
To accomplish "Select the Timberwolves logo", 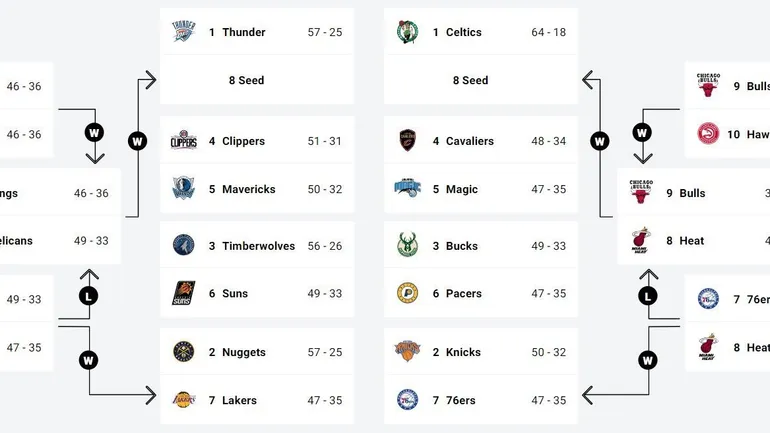I will (x=184, y=245).
